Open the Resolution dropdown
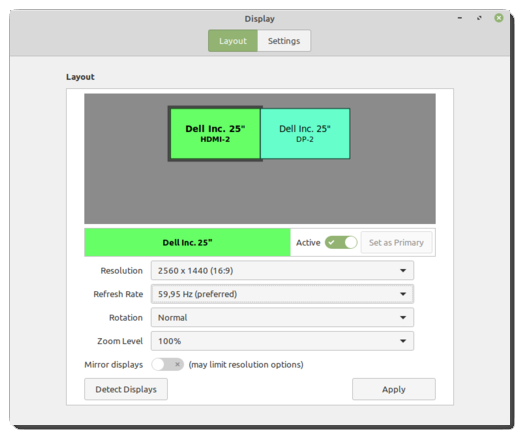 (x=282, y=271)
